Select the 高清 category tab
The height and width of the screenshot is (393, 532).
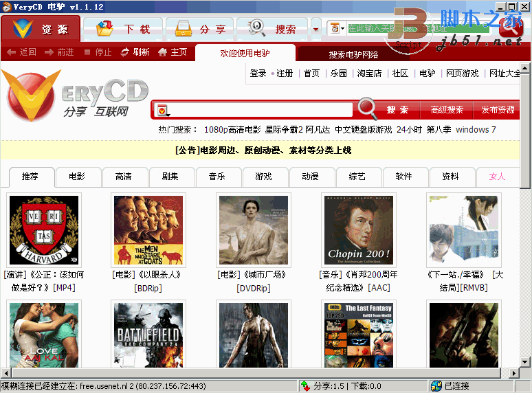[x=125, y=177]
